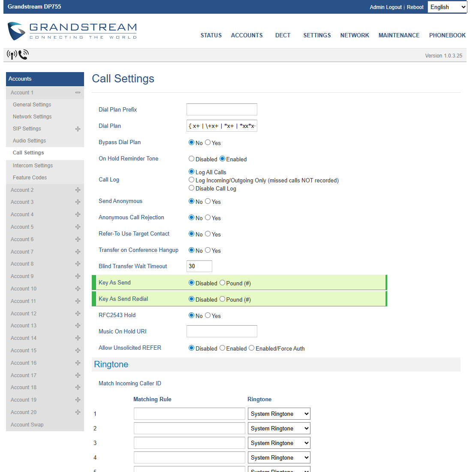
Task: Click the Grandstream logo
Action: (x=72, y=31)
